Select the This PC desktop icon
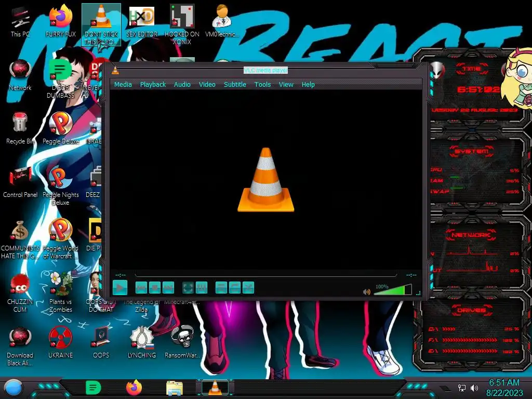This screenshot has height=399, width=532. [20, 22]
